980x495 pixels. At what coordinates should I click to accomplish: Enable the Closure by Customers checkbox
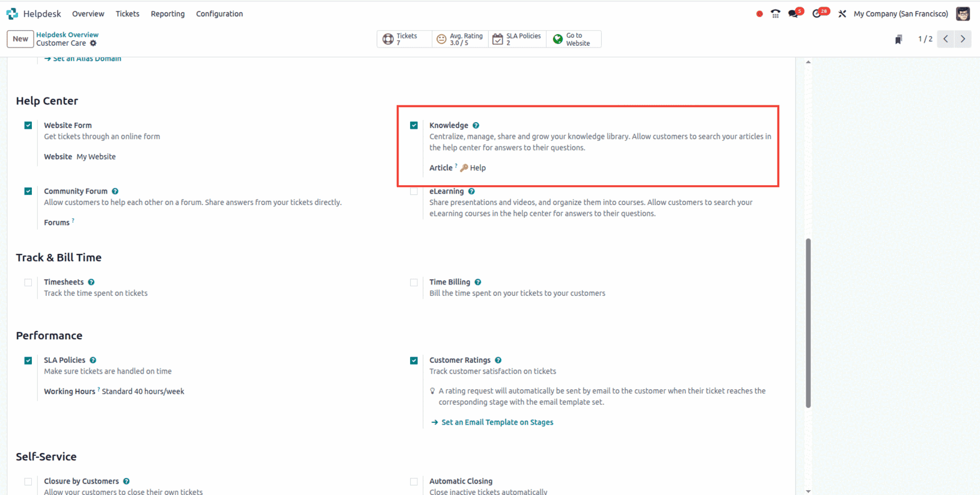click(x=28, y=481)
